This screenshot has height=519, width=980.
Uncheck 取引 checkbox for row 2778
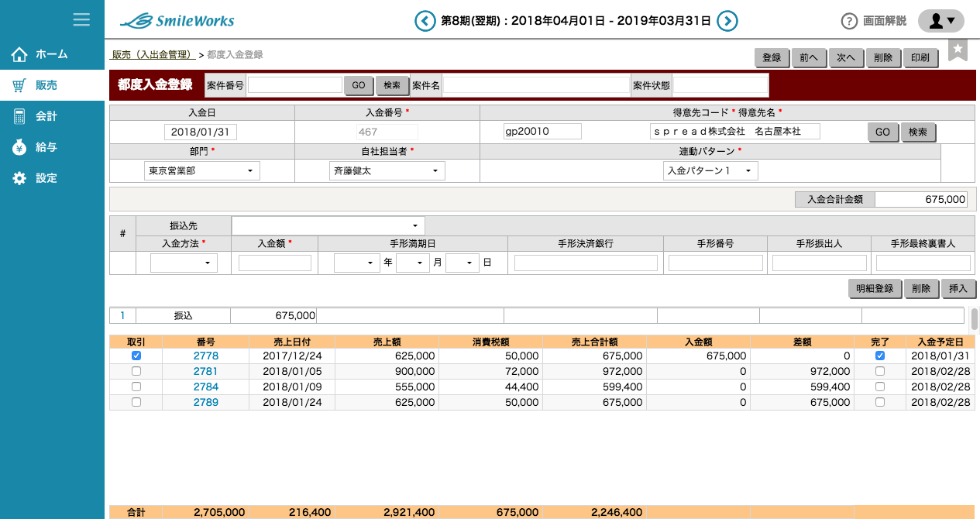136,356
